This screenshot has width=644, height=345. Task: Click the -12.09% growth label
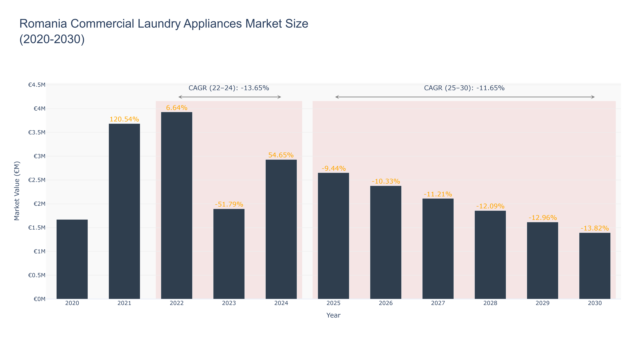[490, 206]
